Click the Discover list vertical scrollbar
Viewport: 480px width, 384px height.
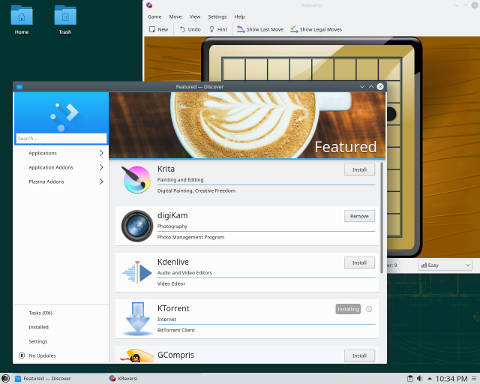pos(382,217)
